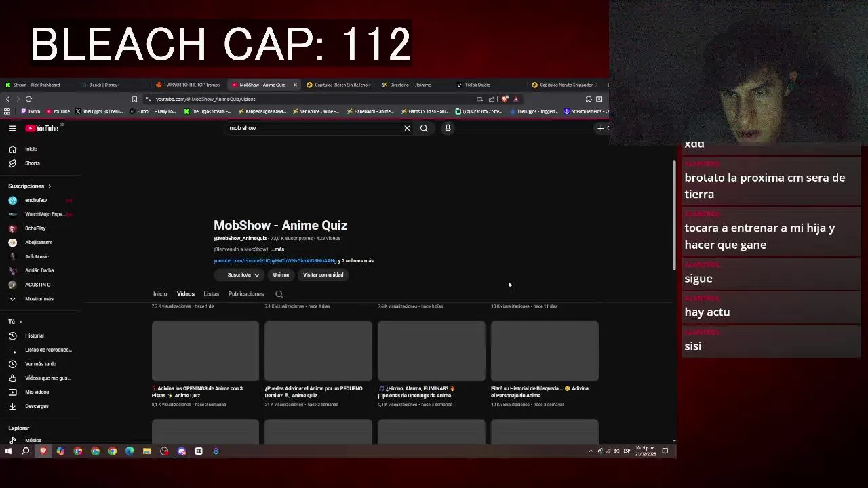Expand the Suscripciones section chevron
The height and width of the screenshot is (488, 868).
pos(50,186)
